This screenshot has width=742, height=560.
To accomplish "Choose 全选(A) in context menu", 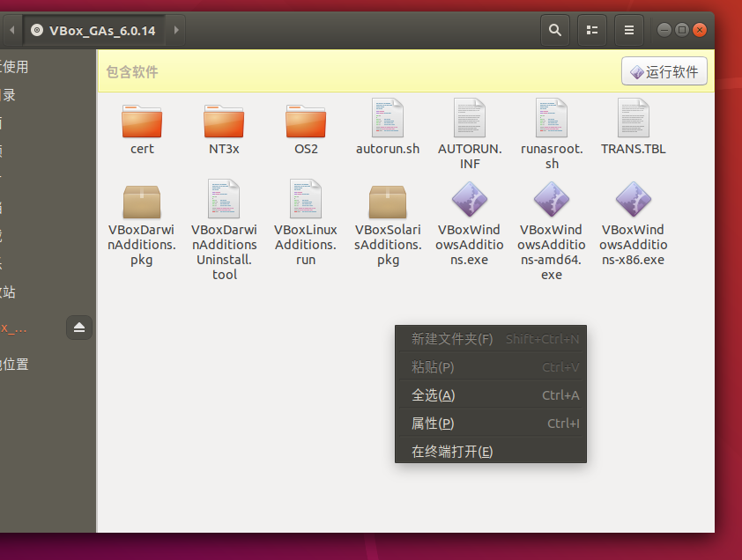I will click(x=491, y=395).
